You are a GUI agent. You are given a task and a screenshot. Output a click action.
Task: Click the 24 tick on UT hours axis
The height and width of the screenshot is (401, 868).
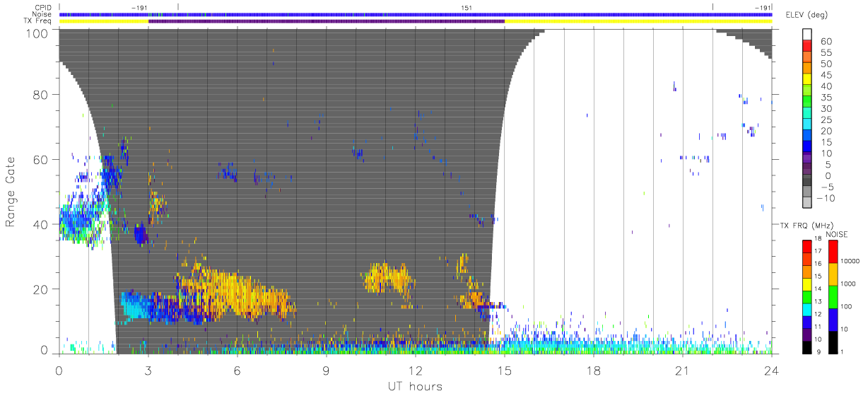pyautogui.click(x=771, y=370)
